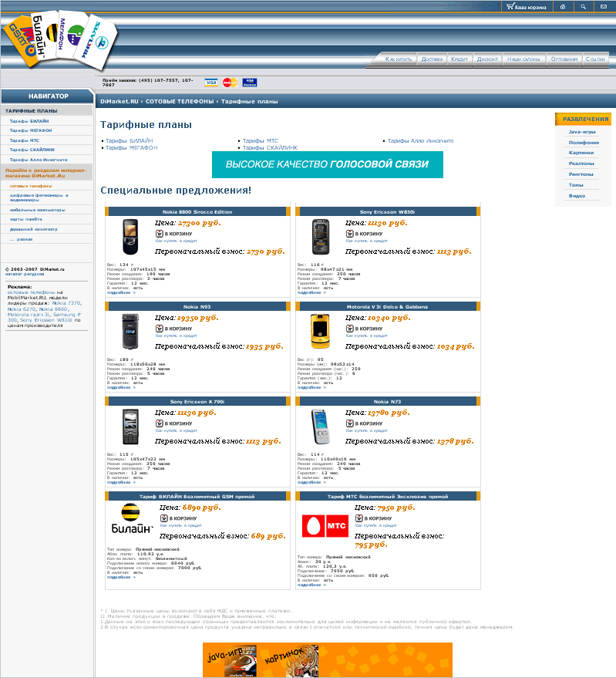Open the Sony Ericsson K790i phone image
This screenshot has height=678, width=616.
pyautogui.click(x=130, y=427)
